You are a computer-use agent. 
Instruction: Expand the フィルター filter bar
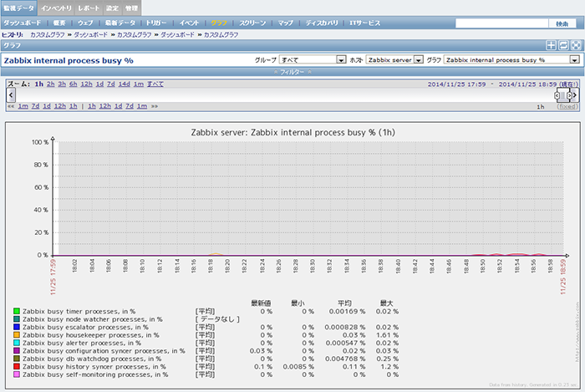(x=292, y=72)
